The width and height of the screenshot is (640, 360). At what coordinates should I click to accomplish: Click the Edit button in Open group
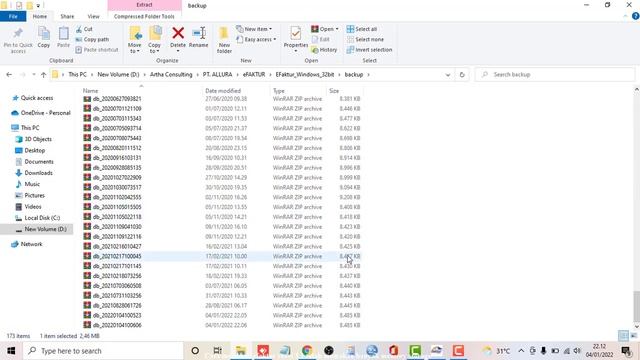pyautogui.click(x=321, y=40)
